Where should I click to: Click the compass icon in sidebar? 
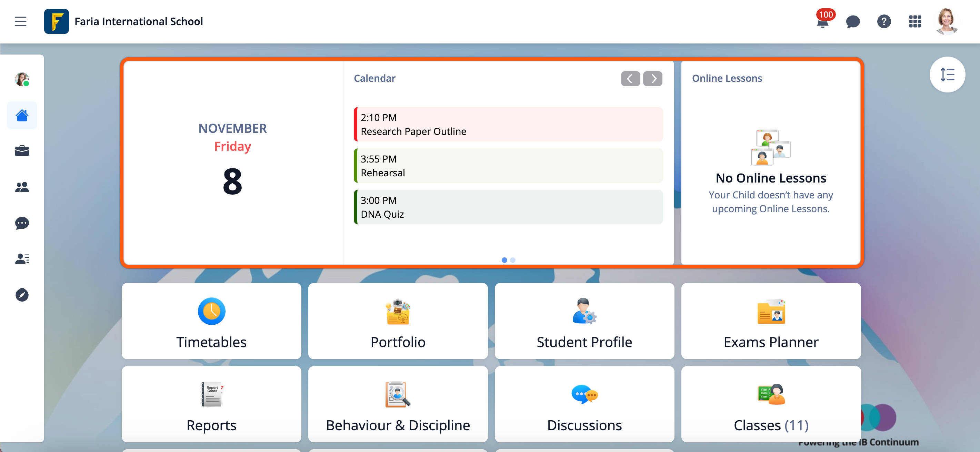tap(22, 295)
